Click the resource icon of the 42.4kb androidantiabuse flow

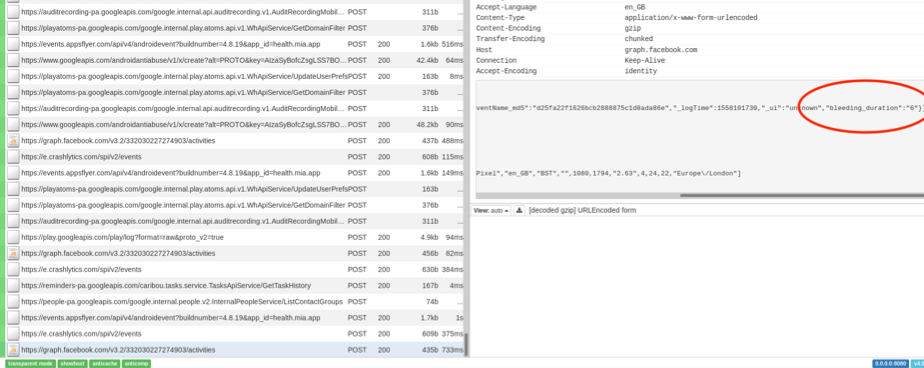pyautogui.click(x=13, y=60)
